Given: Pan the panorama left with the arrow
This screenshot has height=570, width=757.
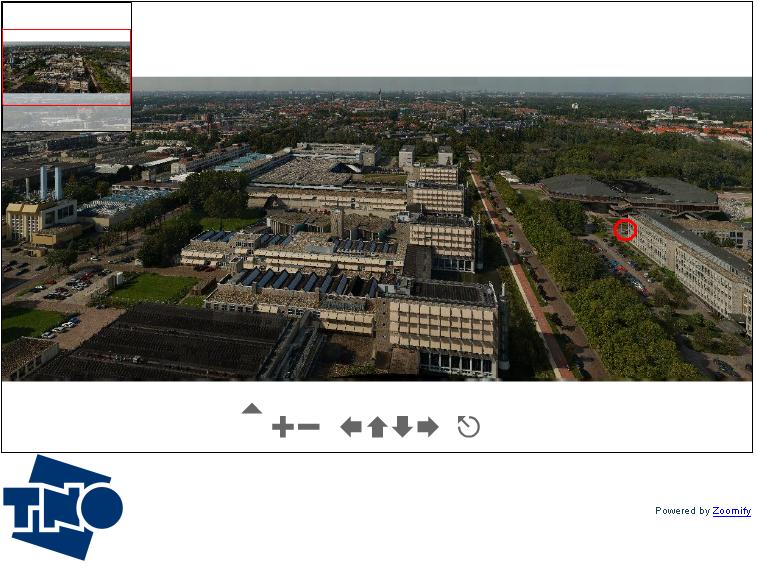Looking at the screenshot, I should click(351, 427).
